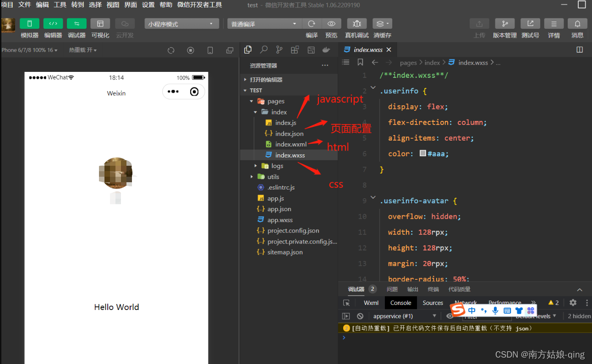Open the Explorer files icon in activity bar
The image size is (592, 364).
(x=248, y=50)
